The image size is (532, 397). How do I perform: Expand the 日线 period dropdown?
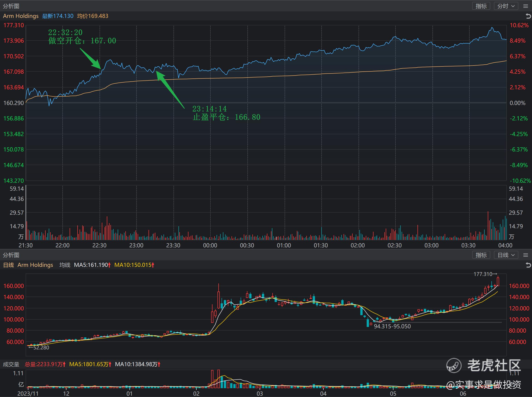tap(506, 255)
